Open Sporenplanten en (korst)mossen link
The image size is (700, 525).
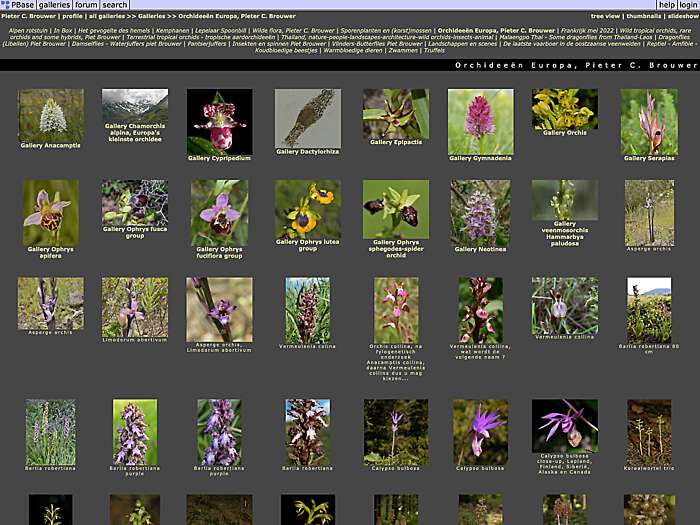coord(386,31)
